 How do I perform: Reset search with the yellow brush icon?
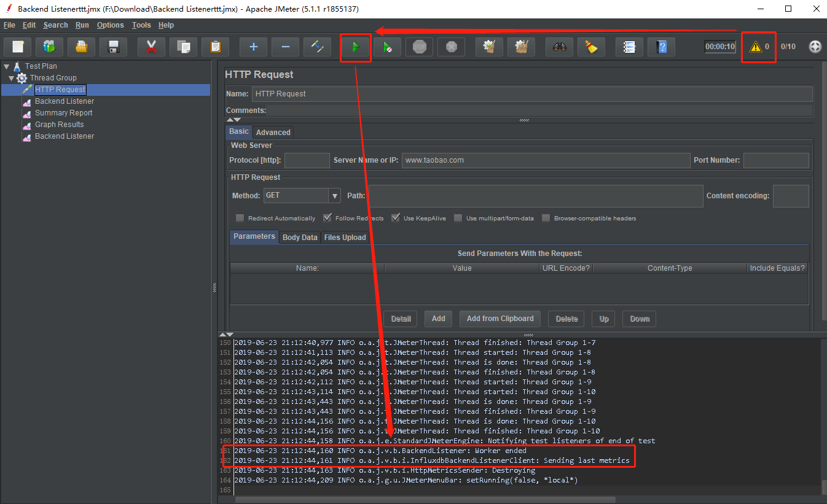tap(591, 47)
